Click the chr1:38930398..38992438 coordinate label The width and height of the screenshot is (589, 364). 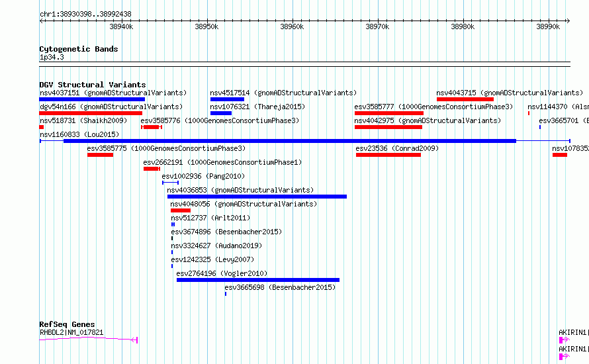[85, 14]
